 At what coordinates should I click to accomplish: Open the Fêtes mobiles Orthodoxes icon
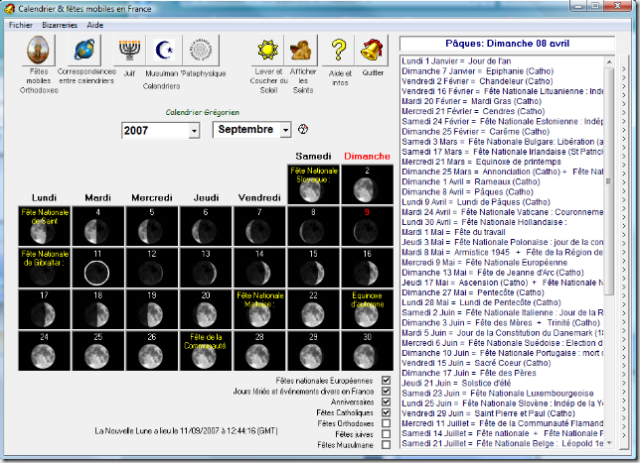(x=39, y=49)
